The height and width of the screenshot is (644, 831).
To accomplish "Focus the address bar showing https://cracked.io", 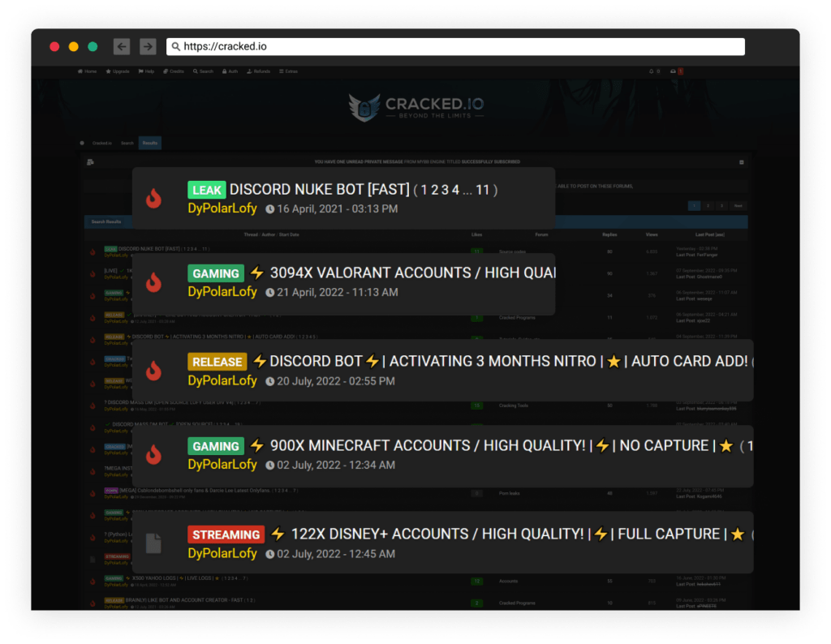I will (x=455, y=46).
